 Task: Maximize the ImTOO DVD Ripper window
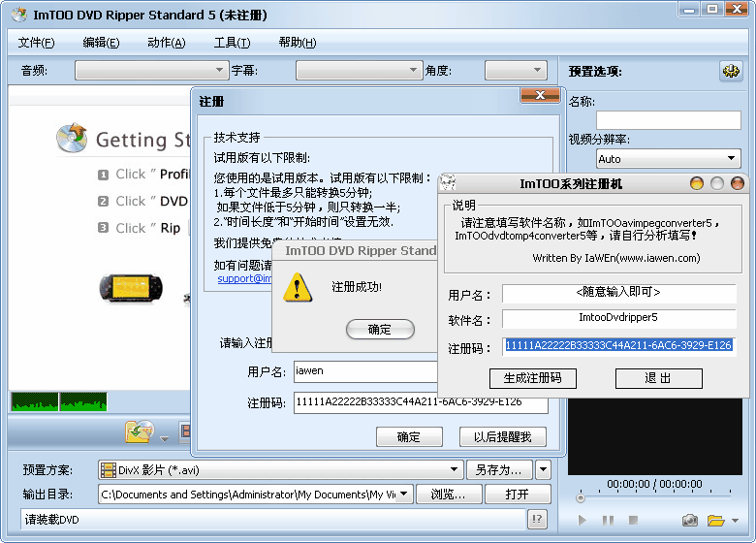(x=713, y=9)
